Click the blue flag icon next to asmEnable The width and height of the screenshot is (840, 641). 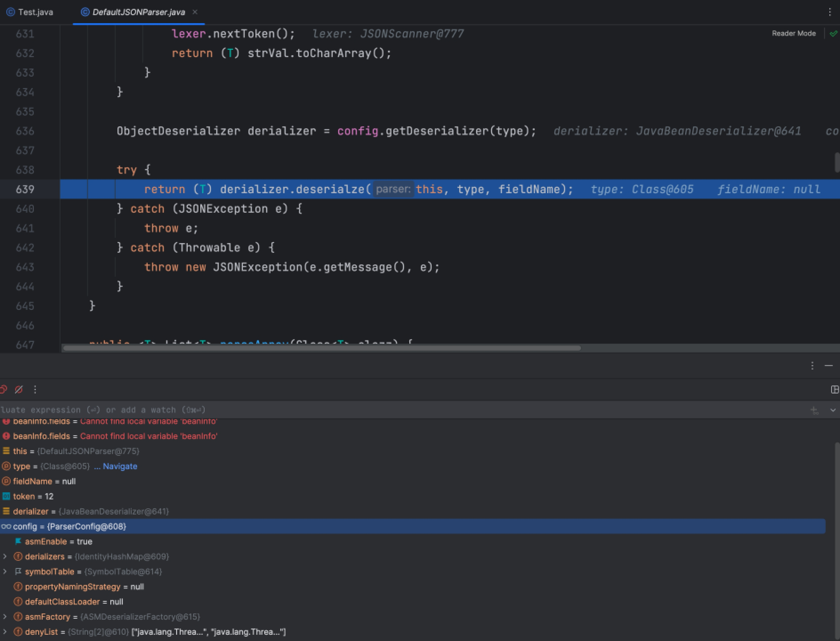[x=18, y=541]
